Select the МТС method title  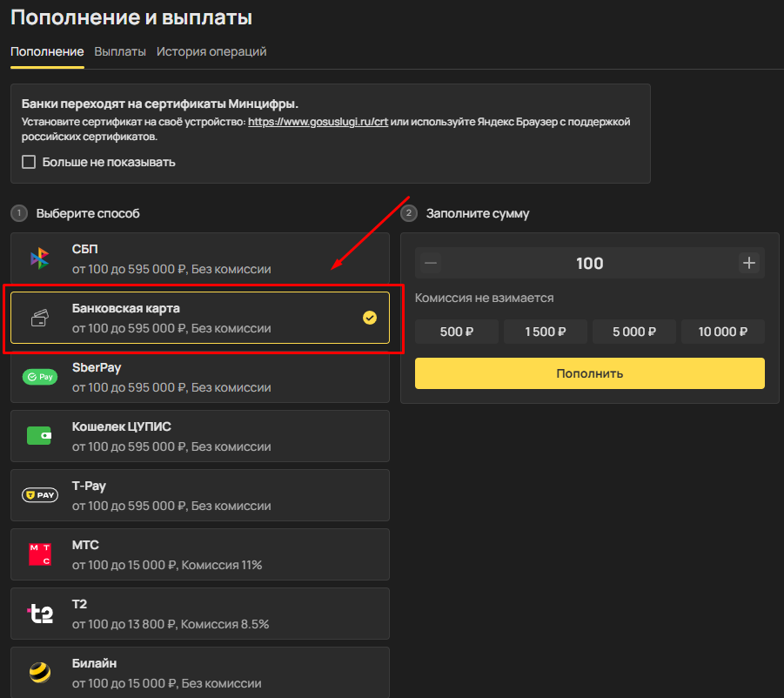[85, 545]
